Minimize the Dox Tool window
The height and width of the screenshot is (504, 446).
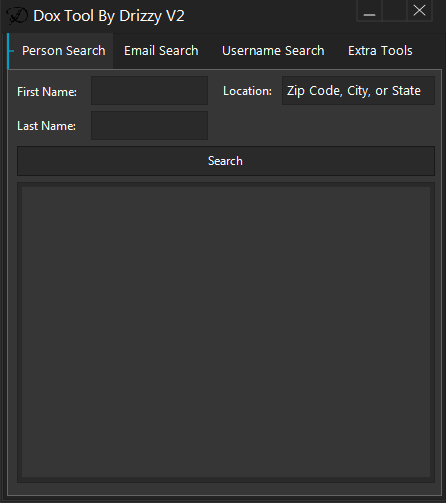point(369,11)
